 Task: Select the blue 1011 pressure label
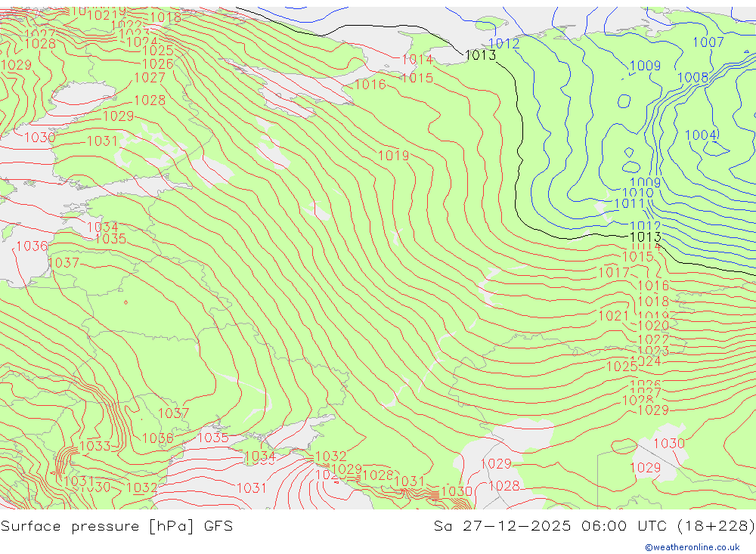point(630,204)
